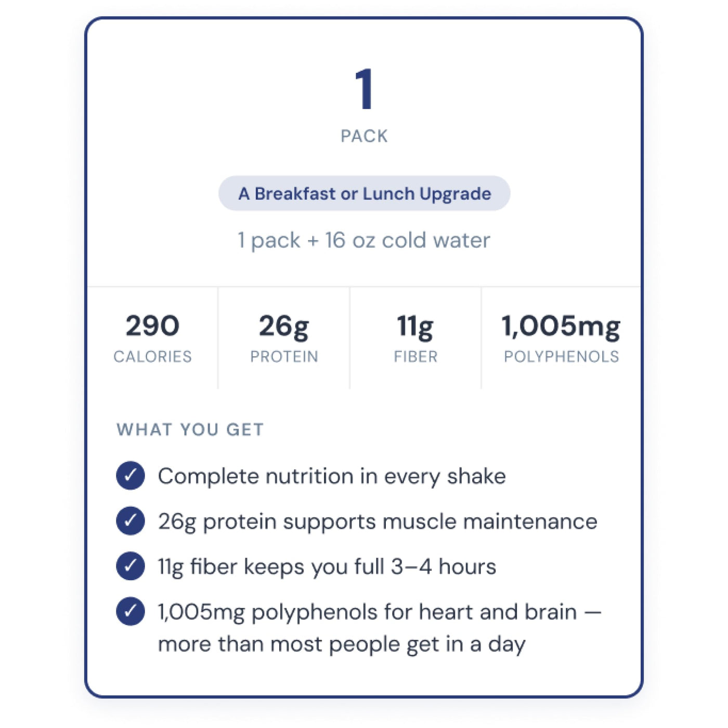Click checkmark icon beside 1,005mg polyphenols line
Screen dimensions: 728x728
(x=131, y=611)
